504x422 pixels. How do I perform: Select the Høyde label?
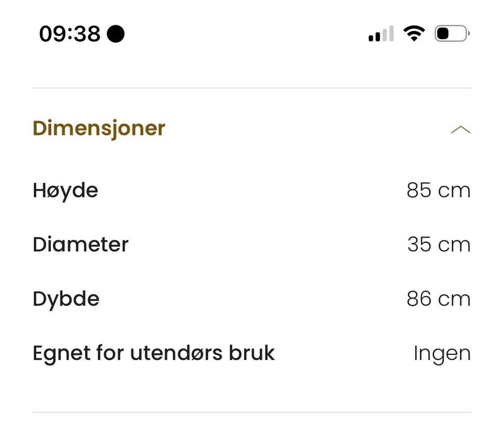click(65, 190)
